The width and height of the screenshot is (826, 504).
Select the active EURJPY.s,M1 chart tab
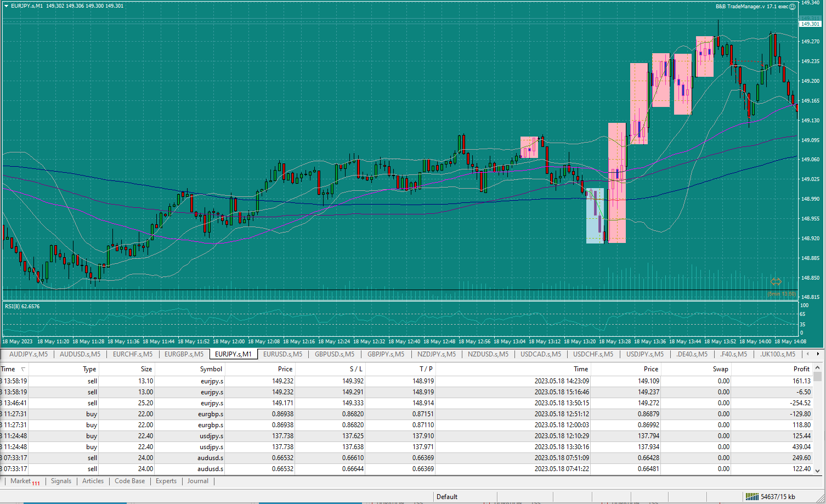[233, 354]
